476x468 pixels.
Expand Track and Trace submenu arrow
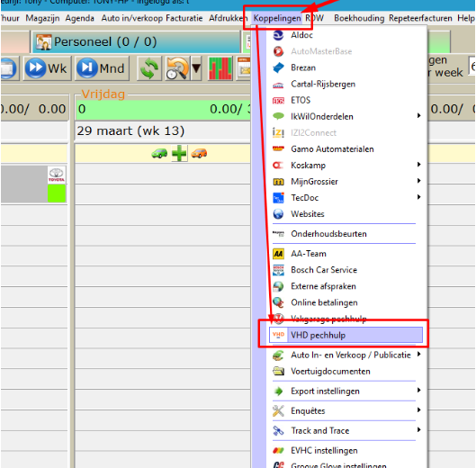(x=419, y=430)
